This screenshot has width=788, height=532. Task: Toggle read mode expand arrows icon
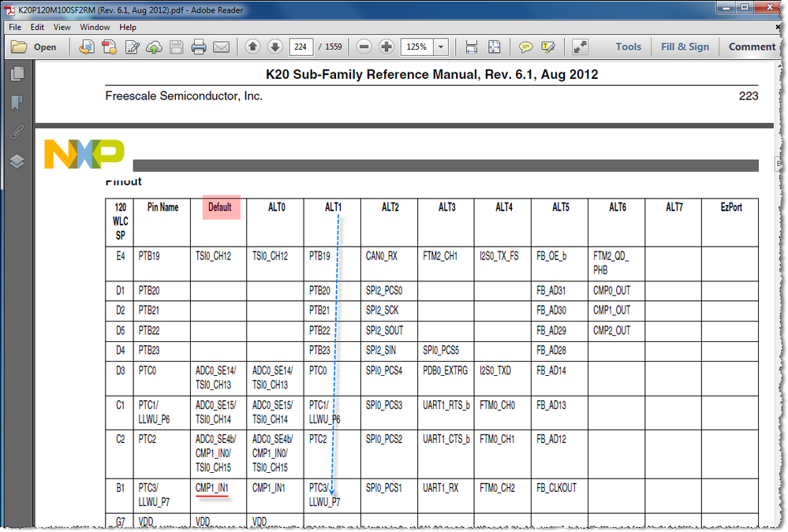pyautogui.click(x=580, y=47)
